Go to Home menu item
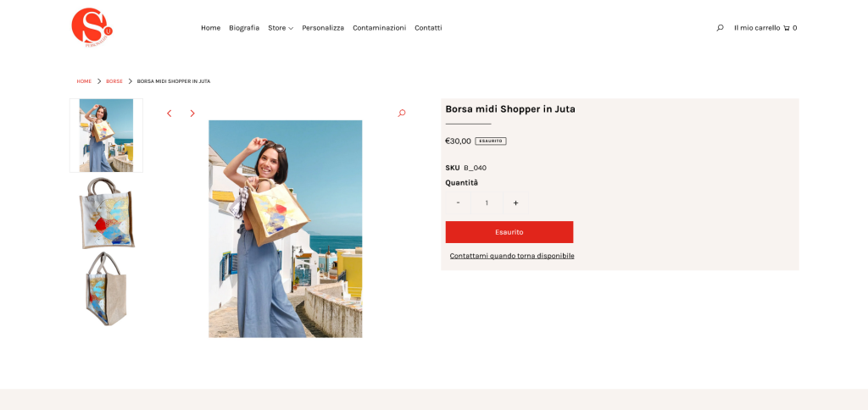The width and height of the screenshot is (868, 410). 210,28
